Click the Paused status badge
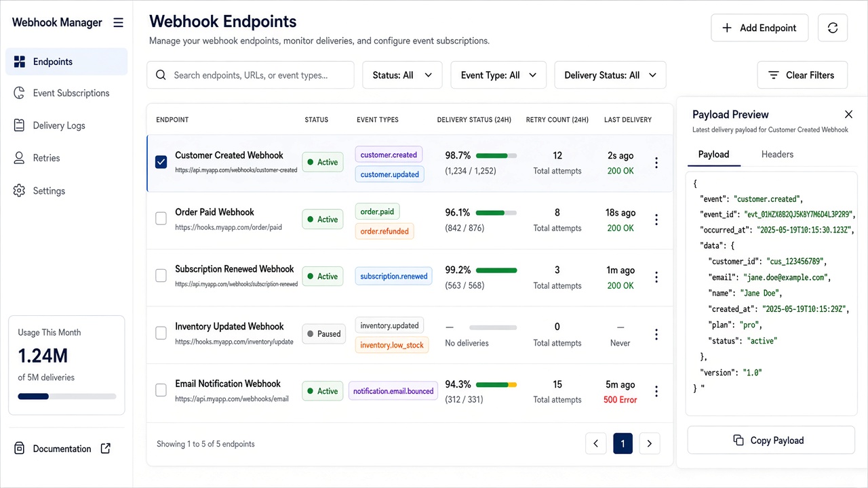The image size is (868, 488). coord(324,333)
